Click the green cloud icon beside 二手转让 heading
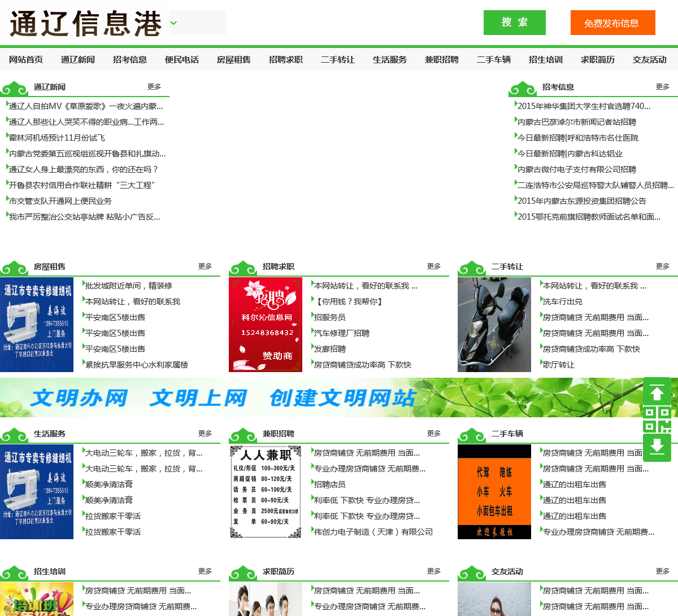The width and height of the screenshot is (678, 616). (x=472, y=268)
